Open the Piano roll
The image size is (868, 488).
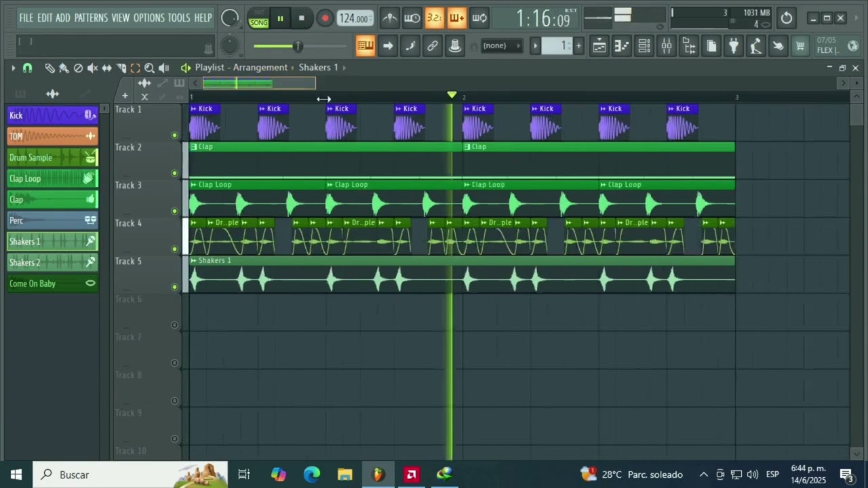tap(621, 46)
